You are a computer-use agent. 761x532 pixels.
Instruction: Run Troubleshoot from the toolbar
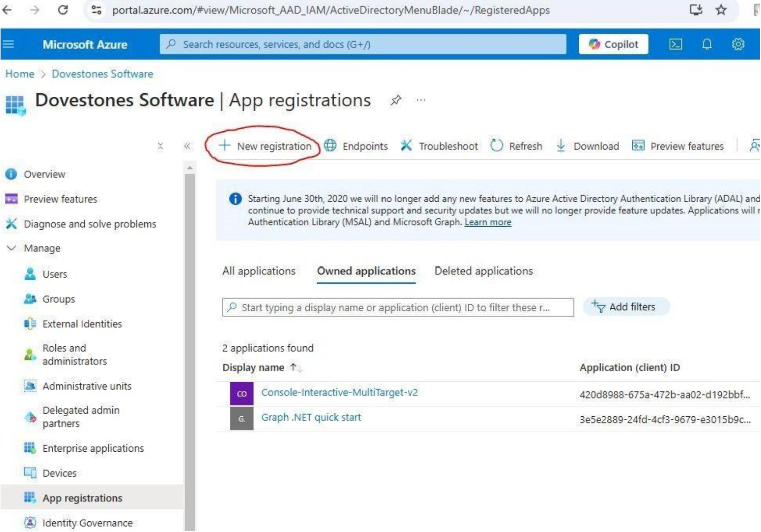441,146
